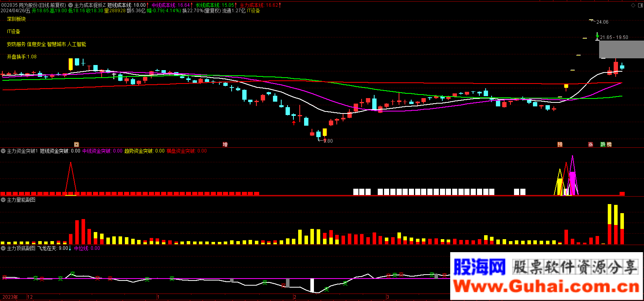Click the split panel icon at top right

click(640, 5)
